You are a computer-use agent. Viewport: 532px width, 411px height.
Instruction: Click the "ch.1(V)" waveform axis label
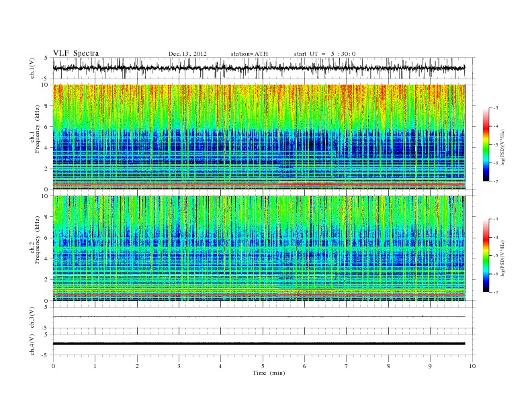32,68
